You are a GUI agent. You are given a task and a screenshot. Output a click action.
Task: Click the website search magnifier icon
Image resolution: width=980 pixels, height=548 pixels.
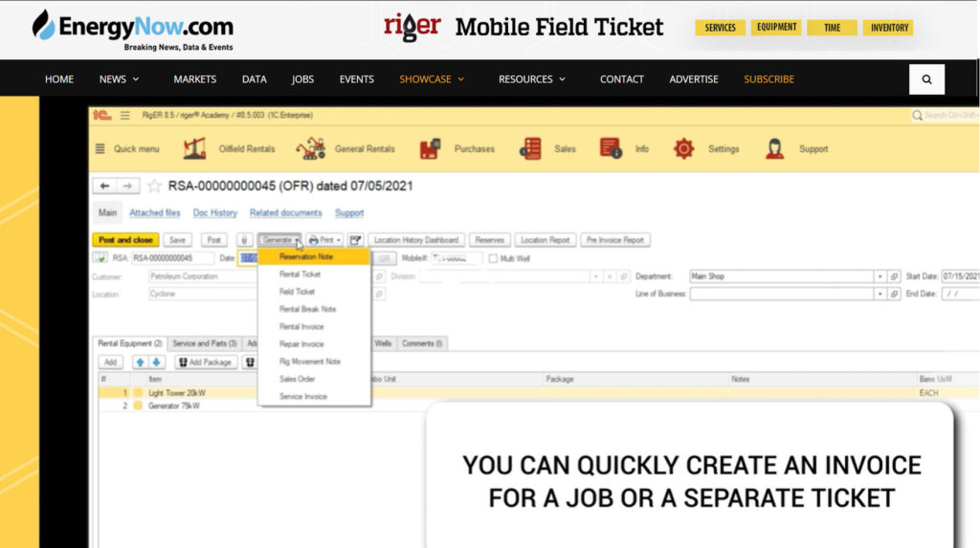(926, 79)
